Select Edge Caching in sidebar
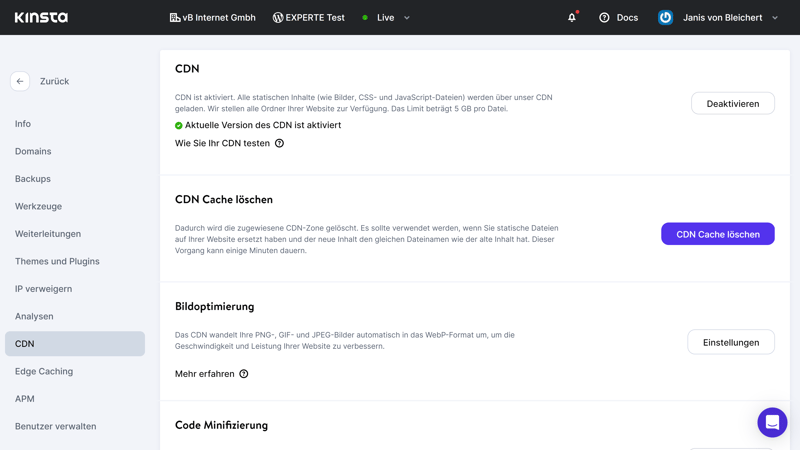800x450 pixels. 44,371
